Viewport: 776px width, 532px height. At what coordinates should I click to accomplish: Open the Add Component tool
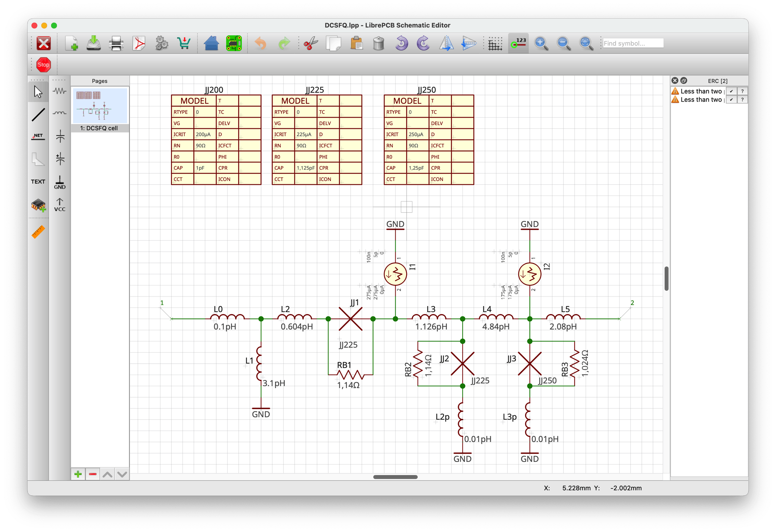coord(38,204)
